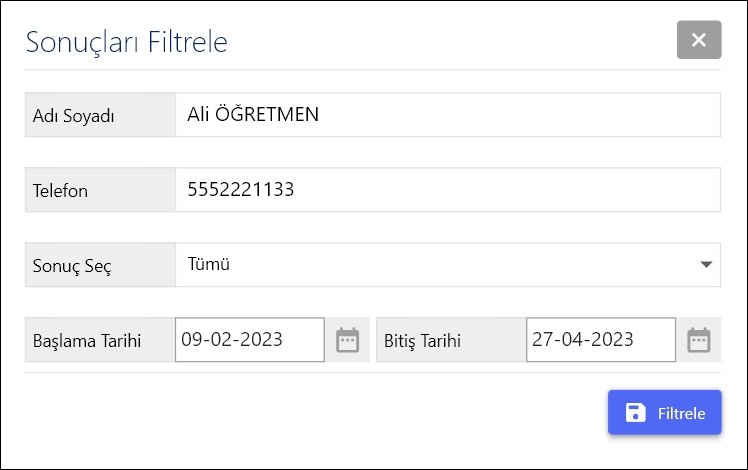Click the Adı Soyadı label

pyautogui.click(x=74, y=116)
